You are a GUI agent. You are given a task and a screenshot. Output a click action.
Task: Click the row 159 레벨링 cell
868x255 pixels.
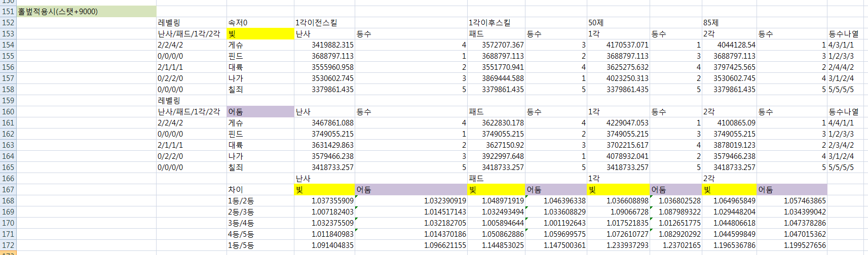(191, 100)
